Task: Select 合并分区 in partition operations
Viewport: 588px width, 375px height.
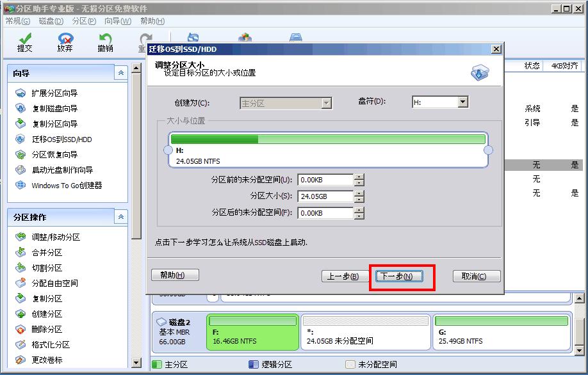Action: tap(47, 252)
